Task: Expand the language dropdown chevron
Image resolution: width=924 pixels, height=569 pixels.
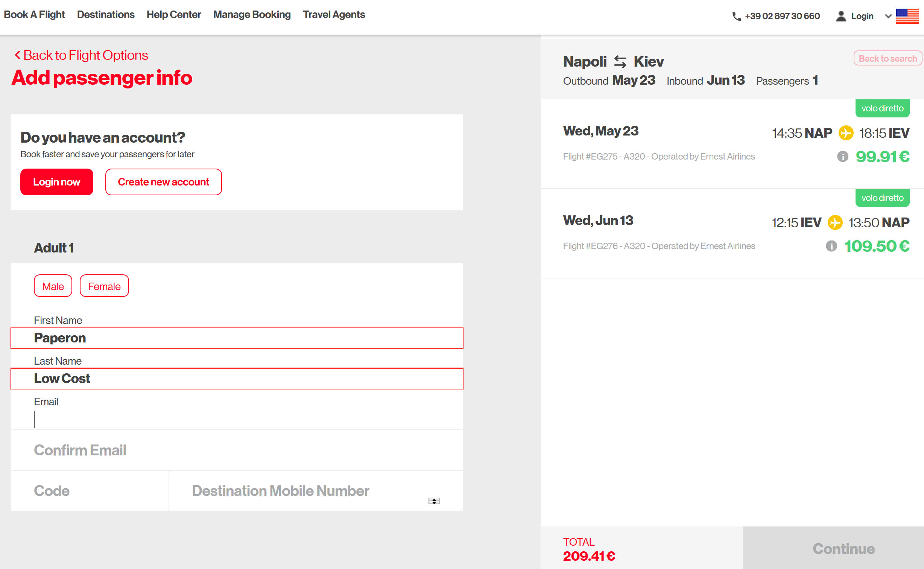Action: click(888, 16)
